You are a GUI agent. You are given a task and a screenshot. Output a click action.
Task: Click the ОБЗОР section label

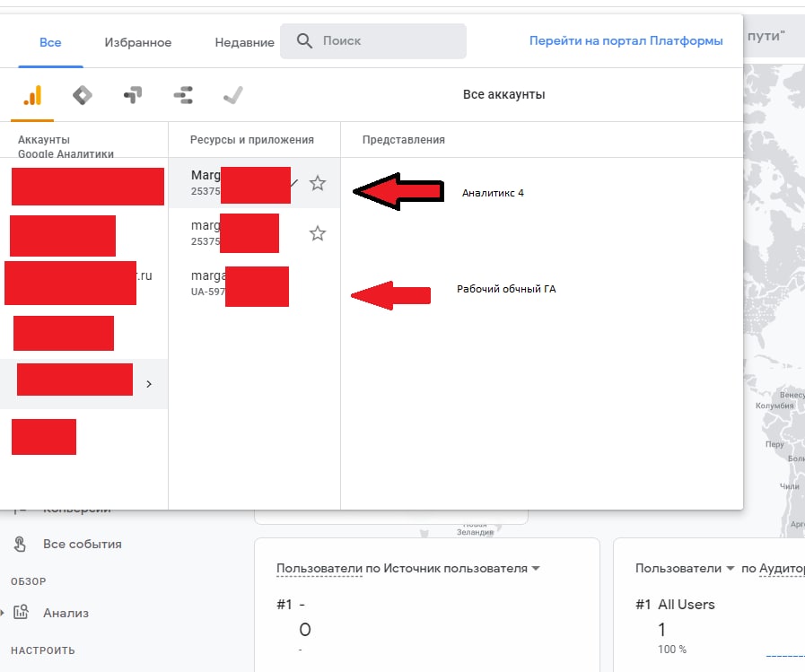pos(28,581)
